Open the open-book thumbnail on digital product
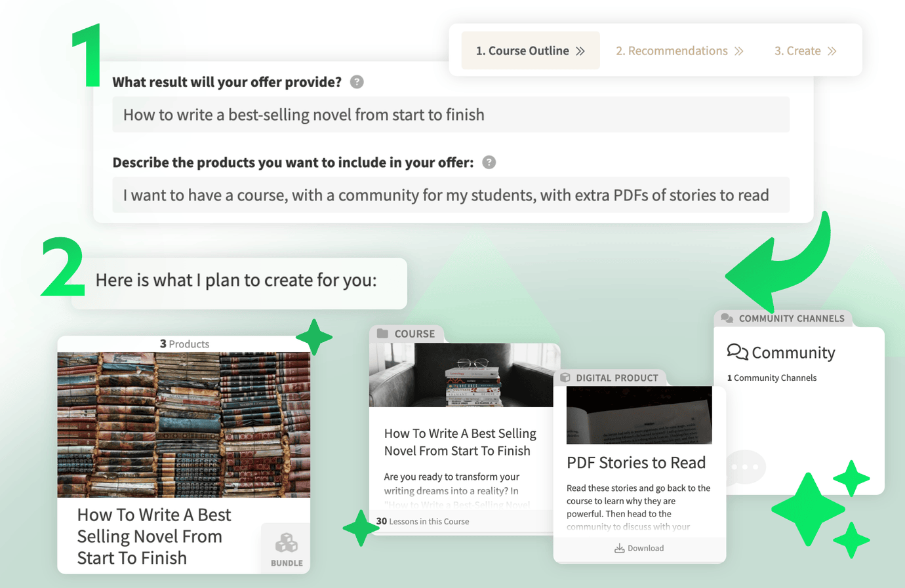 point(639,415)
